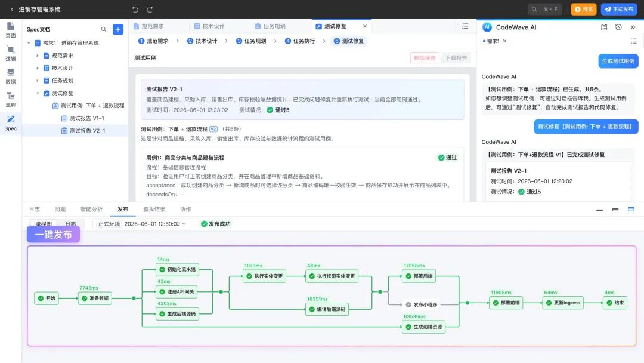644x363 pixels.
Task: Click the 下载报告 button
Action: click(456, 58)
